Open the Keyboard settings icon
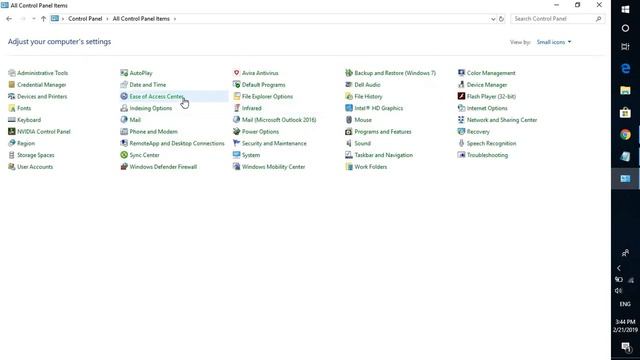 [11, 120]
